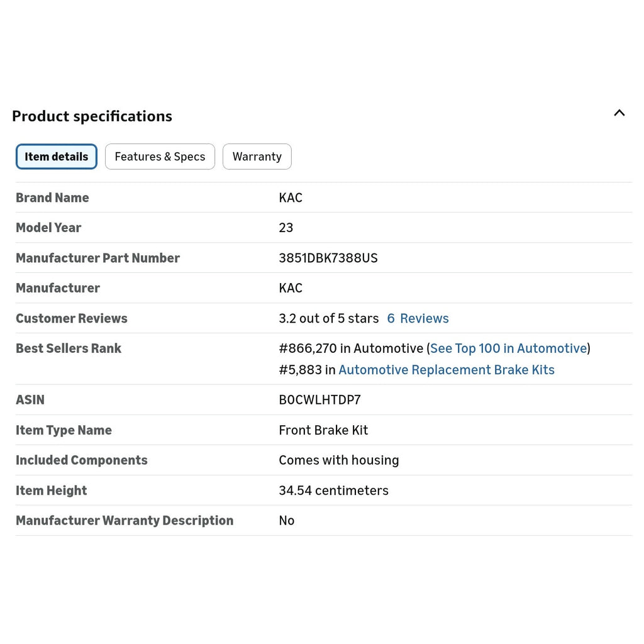The width and height of the screenshot is (644, 644).
Task: Click the Product specifications heading
Action: (x=92, y=116)
